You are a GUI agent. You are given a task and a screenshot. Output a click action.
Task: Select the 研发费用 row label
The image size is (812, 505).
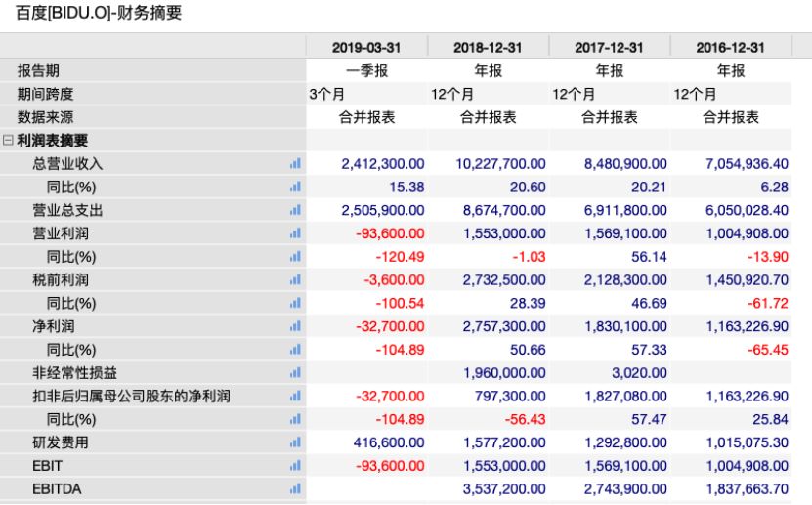pyautogui.click(x=61, y=442)
